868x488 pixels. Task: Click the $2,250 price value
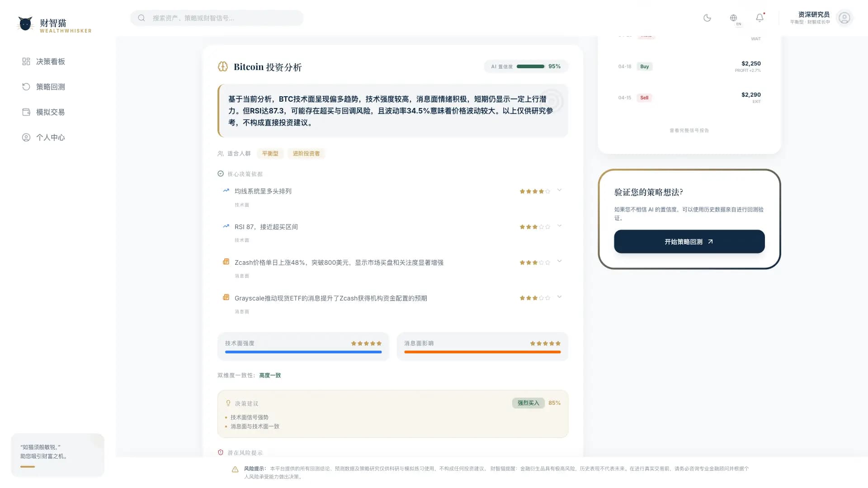751,63
